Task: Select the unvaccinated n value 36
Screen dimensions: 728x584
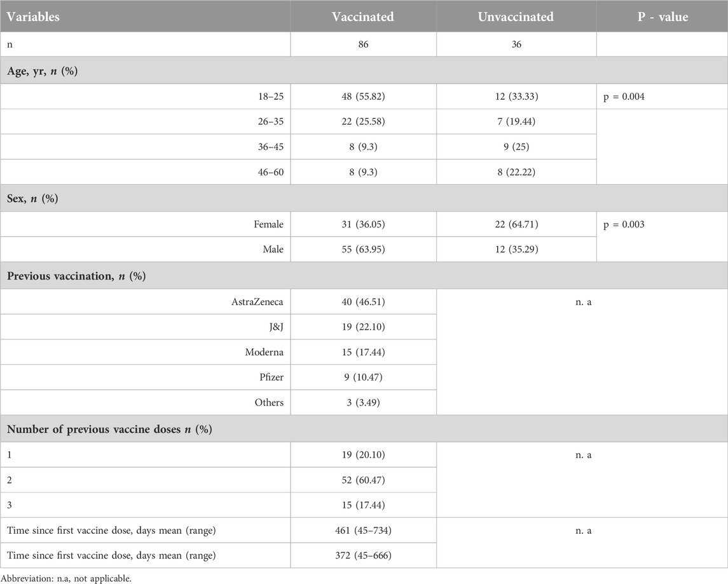Action: click(516, 44)
